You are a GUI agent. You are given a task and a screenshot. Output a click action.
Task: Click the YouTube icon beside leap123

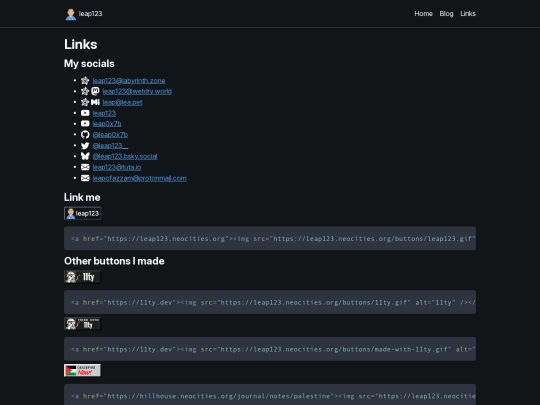(85, 113)
